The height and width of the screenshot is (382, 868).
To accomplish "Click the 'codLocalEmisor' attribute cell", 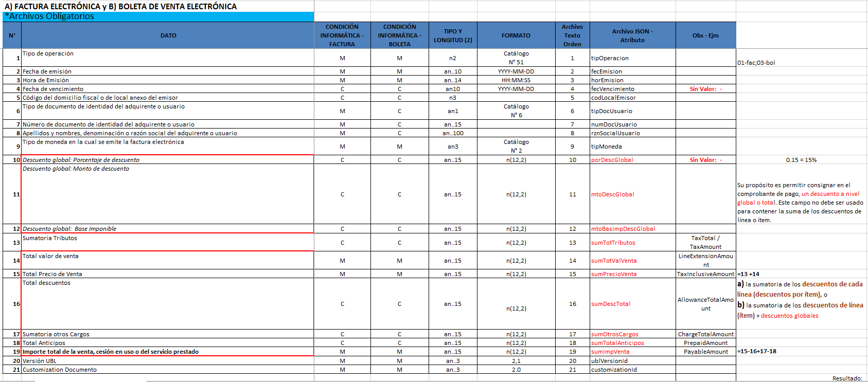I will (x=632, y=98).
